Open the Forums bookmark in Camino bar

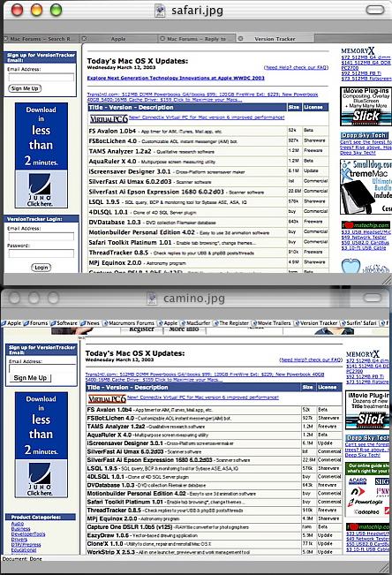point(35,323)
